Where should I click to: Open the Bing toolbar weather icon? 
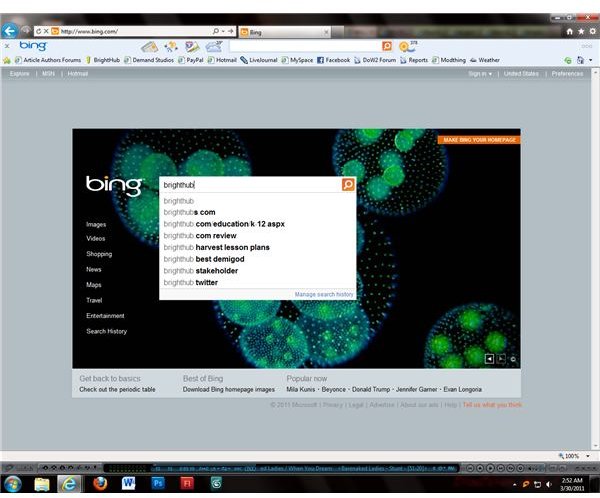(214, 46)
